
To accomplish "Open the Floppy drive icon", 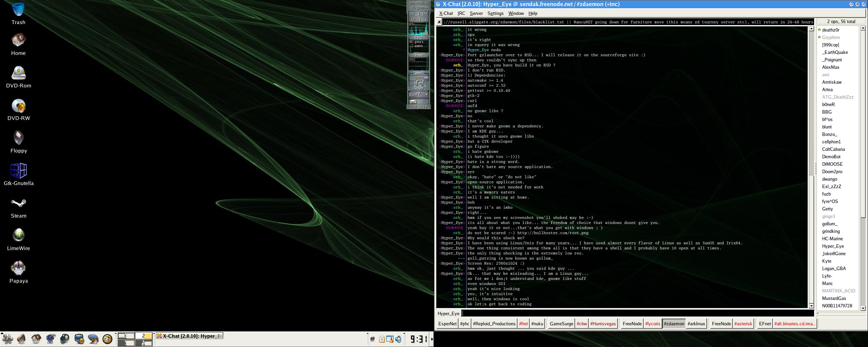I will pos(18,138).
